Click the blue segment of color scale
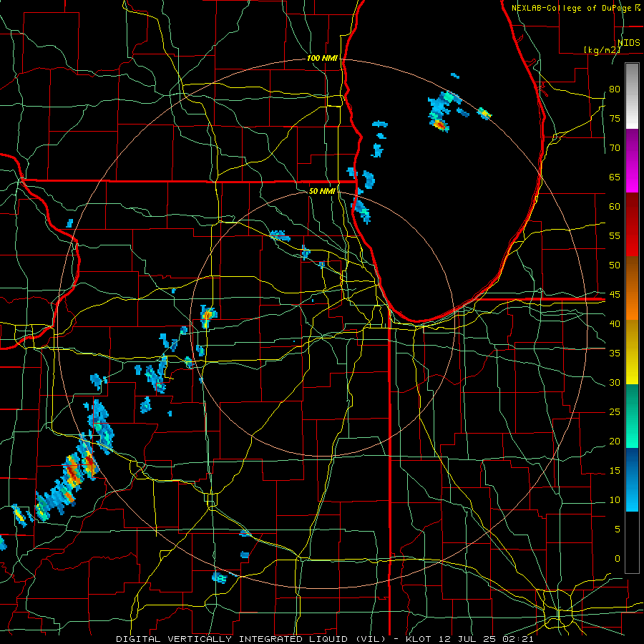The image size is (644, 644). click(x=632, y=479)
